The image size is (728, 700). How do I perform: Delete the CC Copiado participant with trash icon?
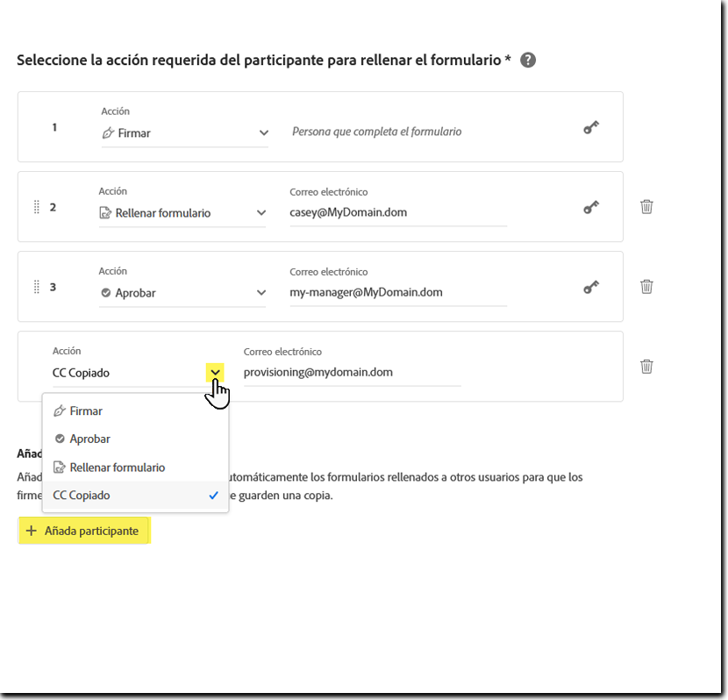[646, 367]
